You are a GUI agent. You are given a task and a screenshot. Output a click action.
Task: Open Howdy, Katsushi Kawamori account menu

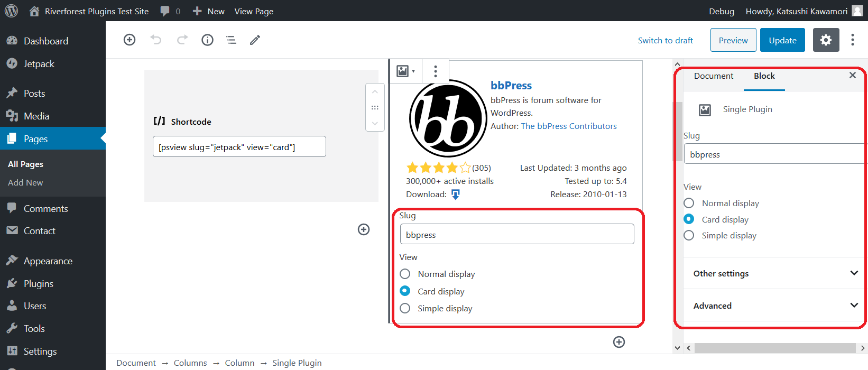[x=804, y=11]
